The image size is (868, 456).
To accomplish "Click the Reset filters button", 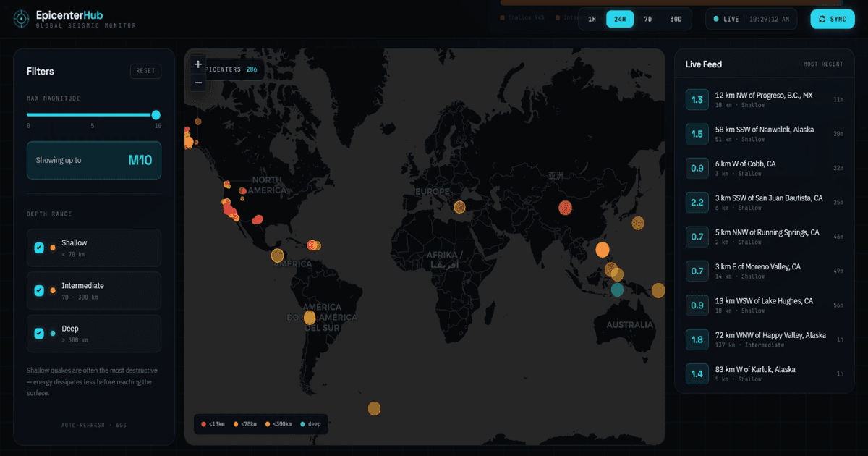I will click(x=145, y=71).
